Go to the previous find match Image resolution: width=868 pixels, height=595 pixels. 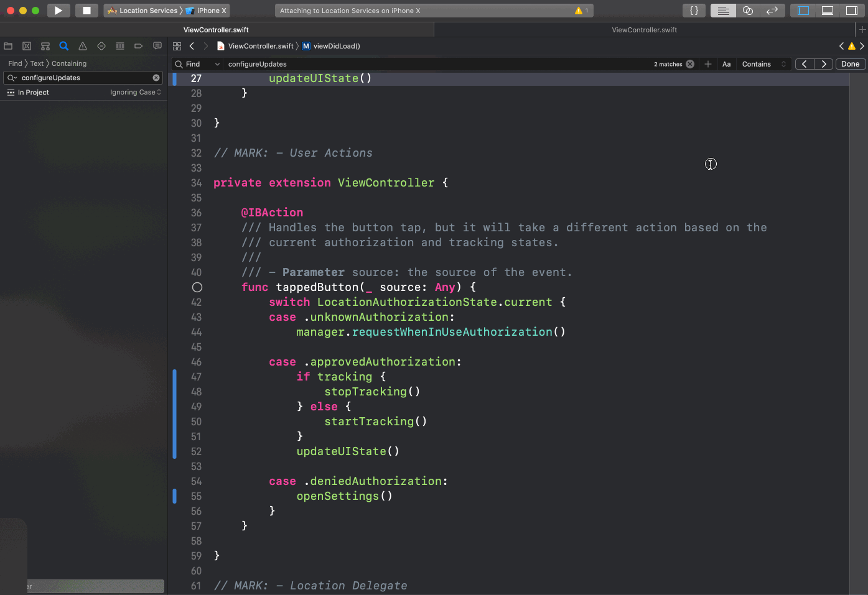[805, 64]
